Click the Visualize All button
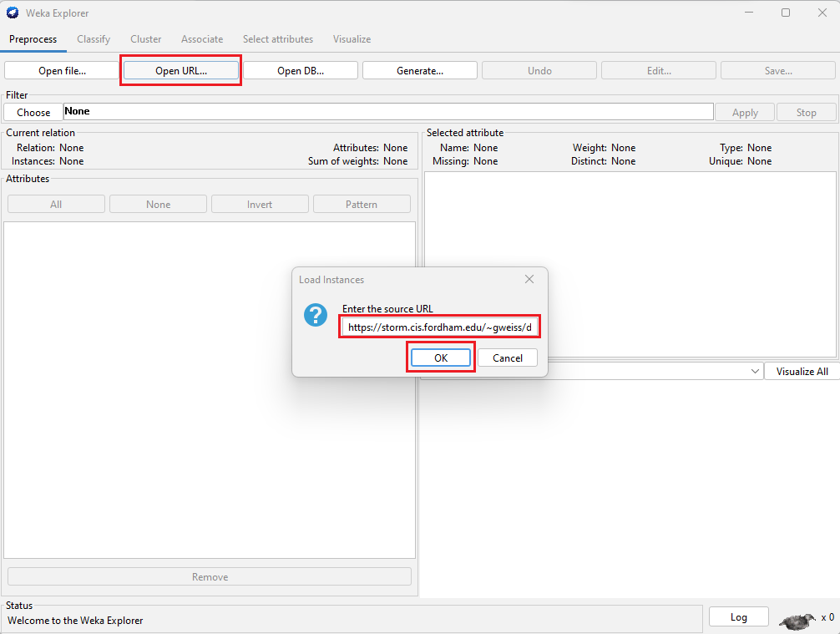840x634 pixels. pyautogui.click(x=802, y=372)
